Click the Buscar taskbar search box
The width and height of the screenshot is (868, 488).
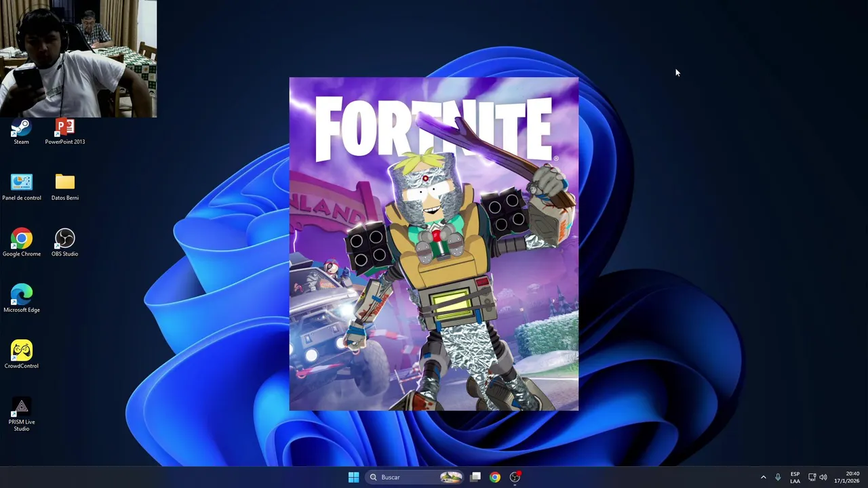point(415,477)
